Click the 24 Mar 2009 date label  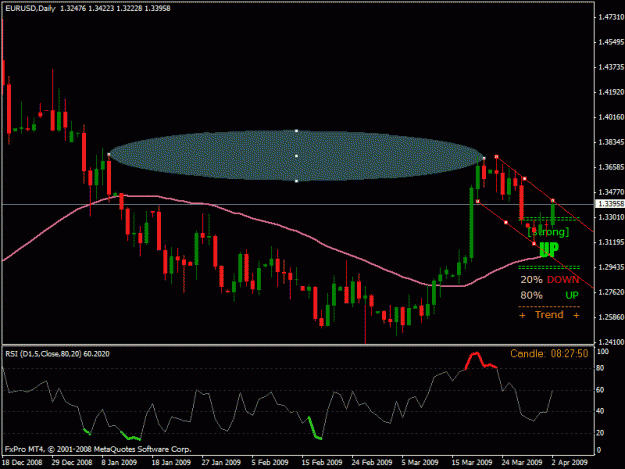point(522,463)
